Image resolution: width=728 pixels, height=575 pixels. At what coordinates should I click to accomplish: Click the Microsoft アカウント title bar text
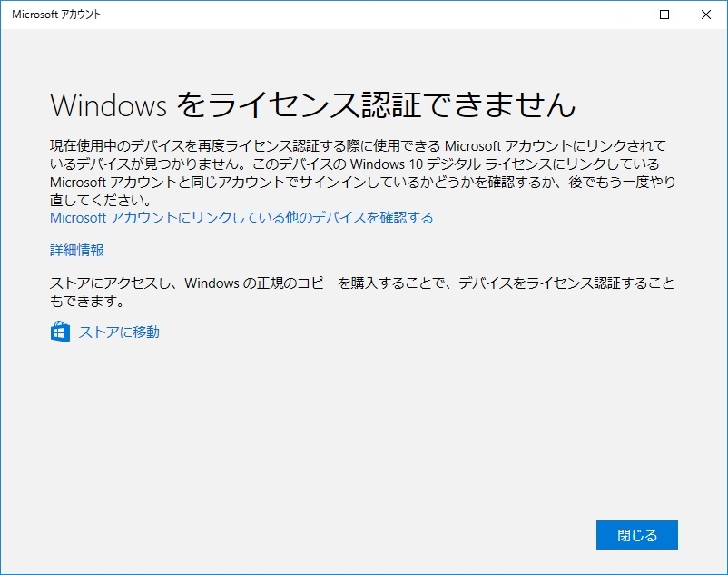point(56,15)
